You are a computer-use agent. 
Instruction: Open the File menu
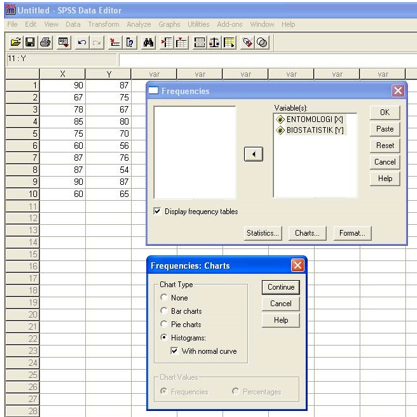click(12, 24)
